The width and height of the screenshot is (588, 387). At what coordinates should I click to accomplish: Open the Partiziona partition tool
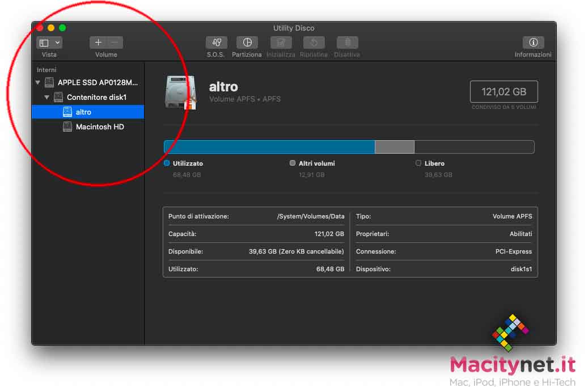(247, 43)
